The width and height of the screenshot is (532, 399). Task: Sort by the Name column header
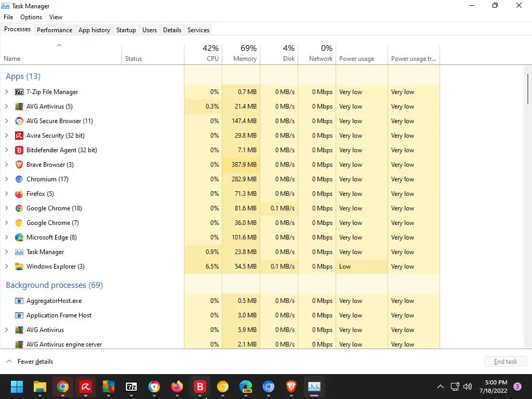tap(61, 54)
